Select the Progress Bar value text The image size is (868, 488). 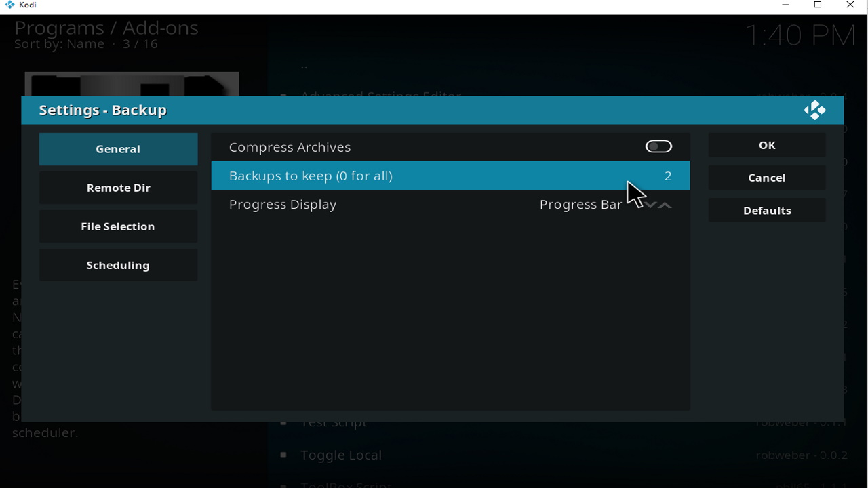point(580,205)
